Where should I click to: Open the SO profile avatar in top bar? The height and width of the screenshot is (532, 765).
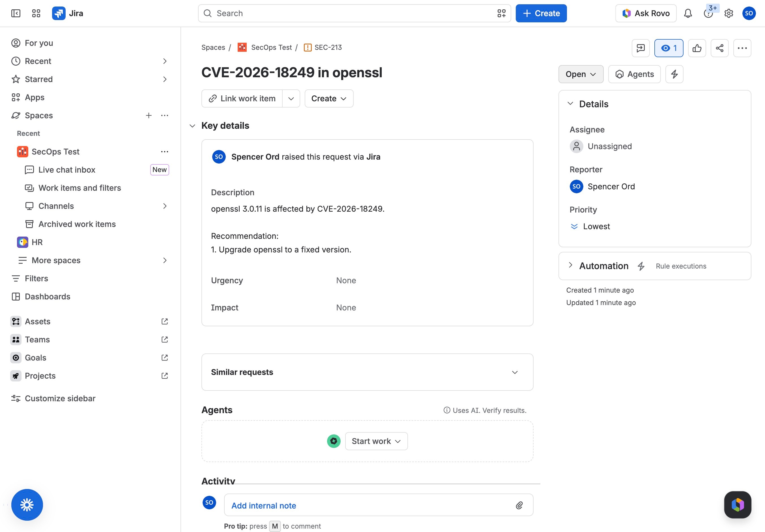point(749,13)
